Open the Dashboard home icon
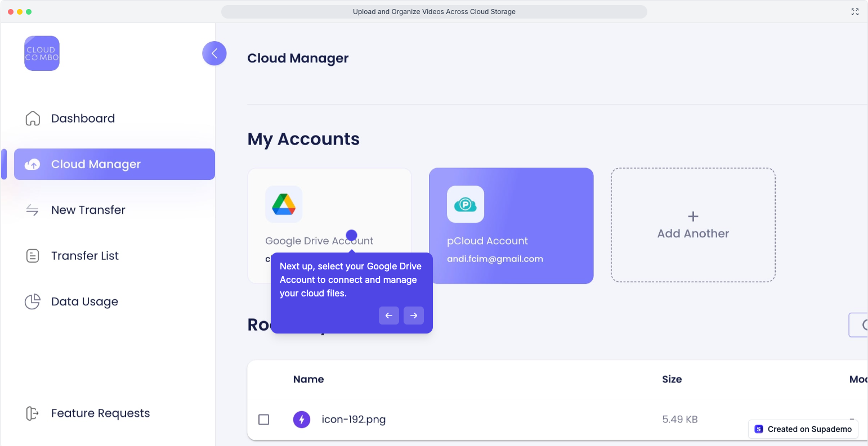The height and width of the screenshot is (446, 868). tap(33, 118)
